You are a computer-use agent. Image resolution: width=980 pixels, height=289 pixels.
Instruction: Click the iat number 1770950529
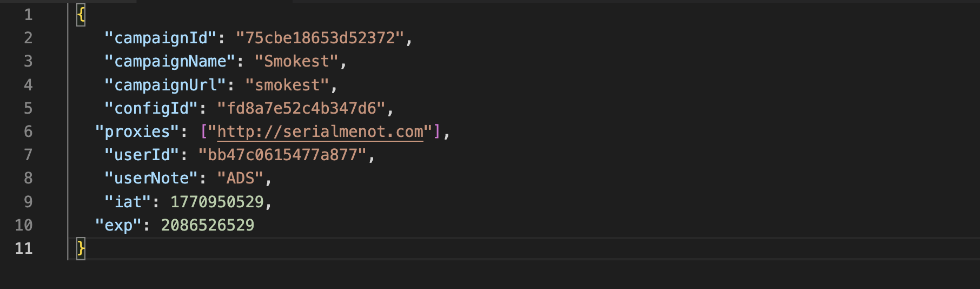click(217, 202)
